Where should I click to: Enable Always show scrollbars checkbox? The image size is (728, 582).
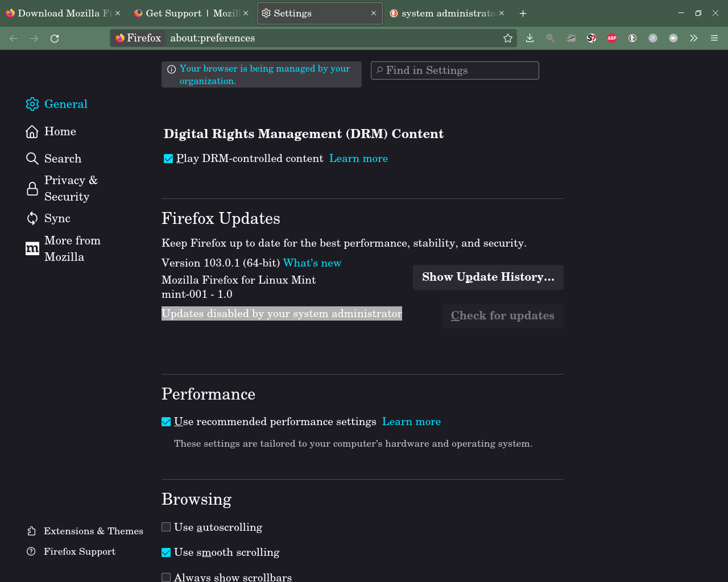tap(166, 577)
